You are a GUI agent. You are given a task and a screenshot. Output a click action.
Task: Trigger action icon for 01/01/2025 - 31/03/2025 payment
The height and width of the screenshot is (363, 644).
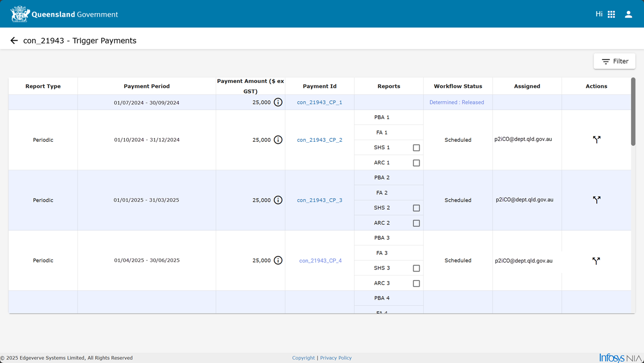click(x=597, y=200)
